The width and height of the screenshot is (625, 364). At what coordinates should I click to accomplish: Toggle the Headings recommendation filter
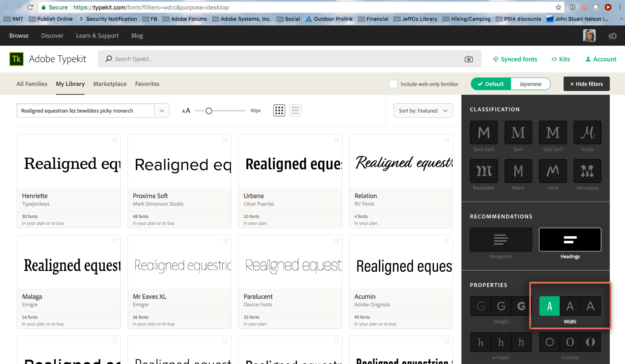[570, 240]
